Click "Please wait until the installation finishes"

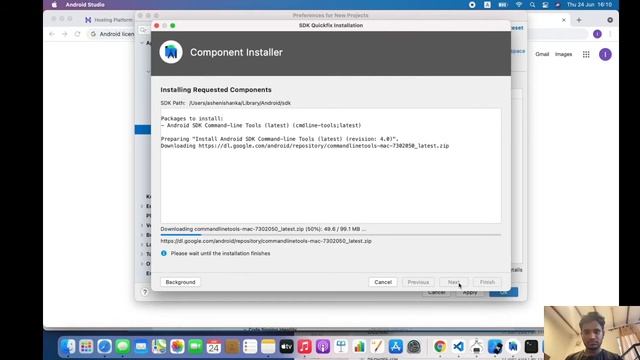click(220, 253)
